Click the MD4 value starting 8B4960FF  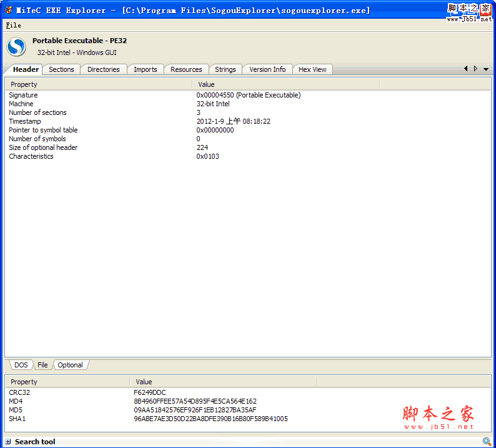click(195, 401)
